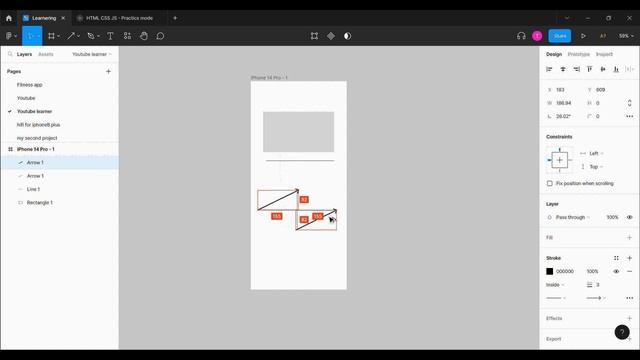Open the Resources tool
This screenshot has height=360, width=640.
127,36
